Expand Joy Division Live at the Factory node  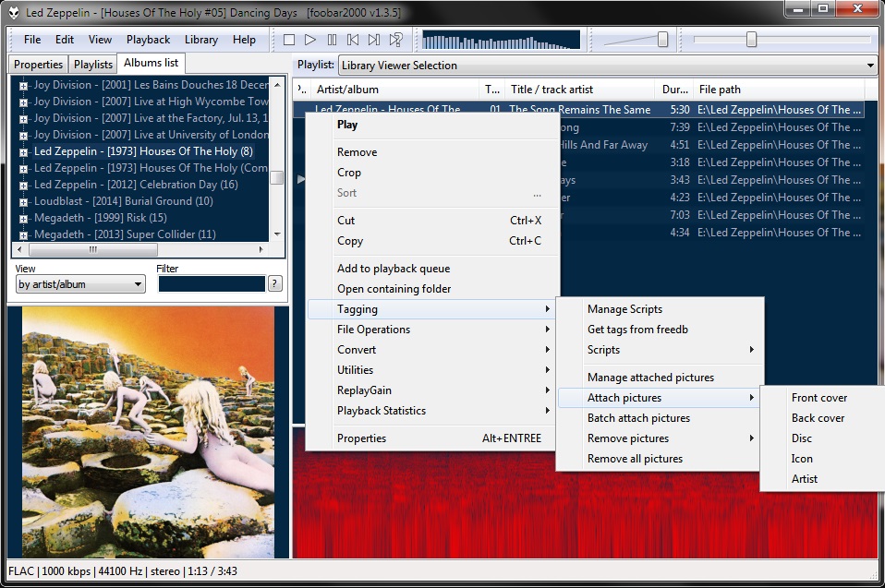pyautogui.click(x=23, y=119)
